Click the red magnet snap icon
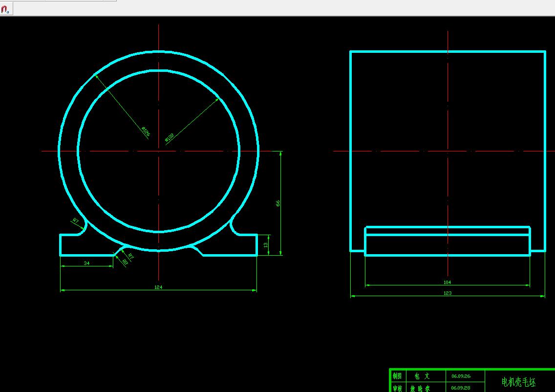555x392 pixels. pyautogui.click(x=5, y=9)
